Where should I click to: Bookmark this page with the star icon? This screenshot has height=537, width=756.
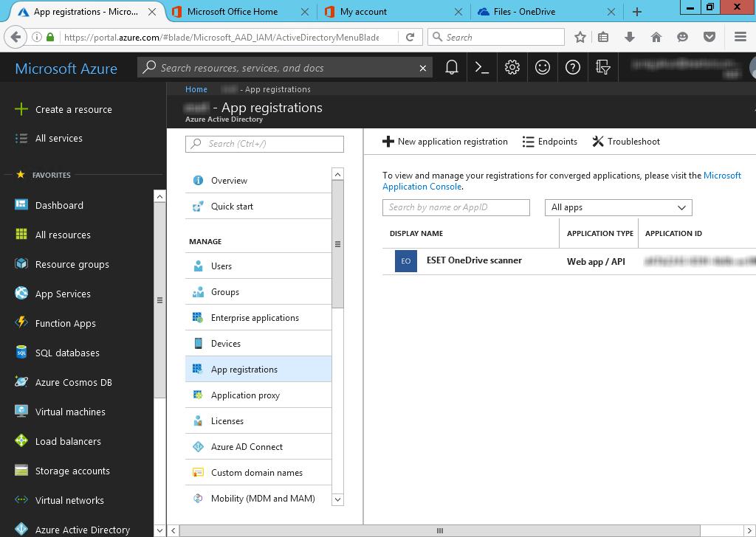[x=580, y=37]
